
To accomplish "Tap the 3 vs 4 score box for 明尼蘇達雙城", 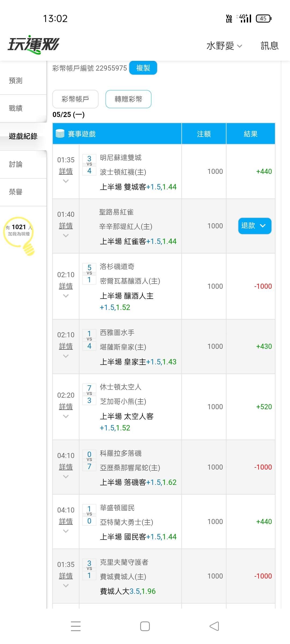I will [x=89, y=164].
